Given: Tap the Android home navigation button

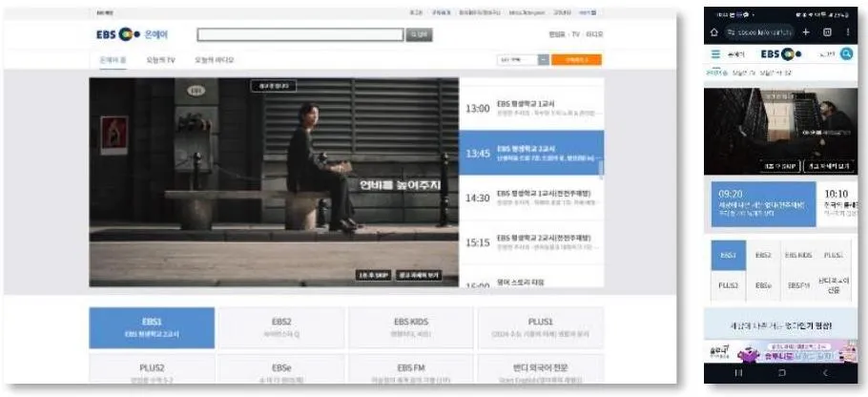Looking at the screenshot, I should tap(781, 373).
